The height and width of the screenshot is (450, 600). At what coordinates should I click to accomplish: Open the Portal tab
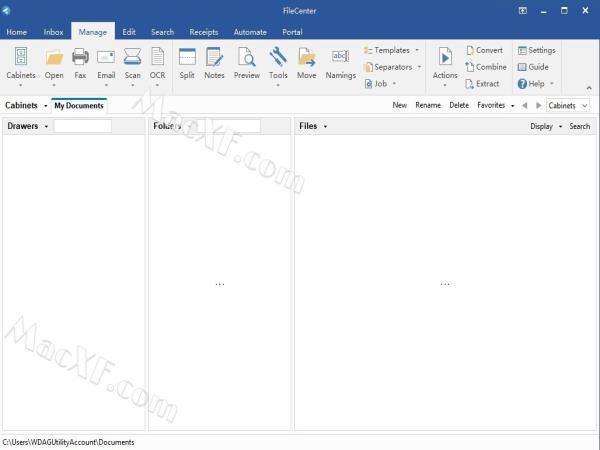pos(292,32)
